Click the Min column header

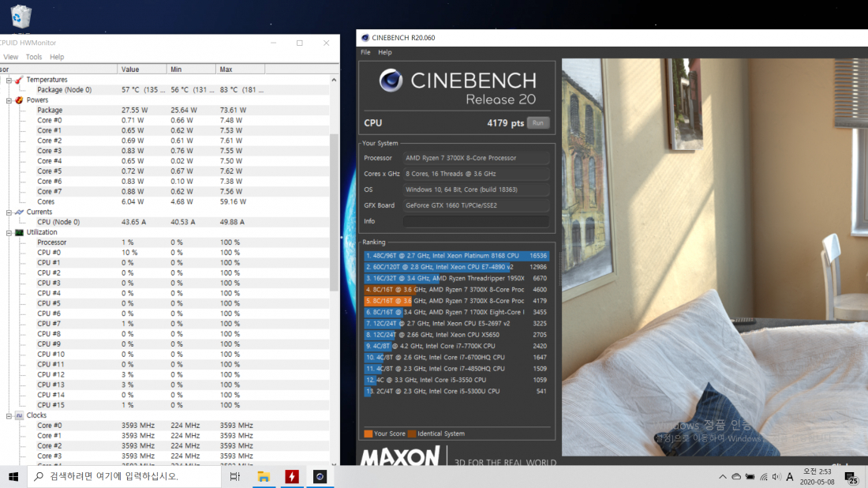pyautogui.click(x=191, y=69)
